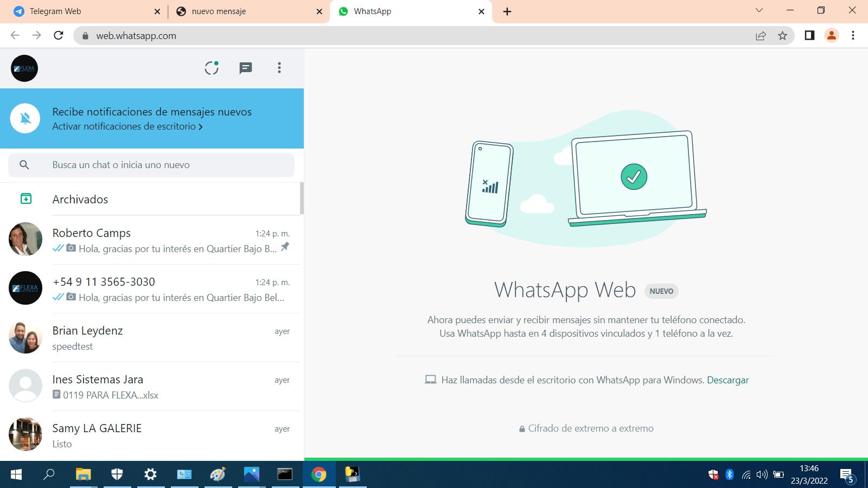This screenshot has width=868, height=488.
Task: Click the site lock icon in address bar
Action: [x=85, y=36]
